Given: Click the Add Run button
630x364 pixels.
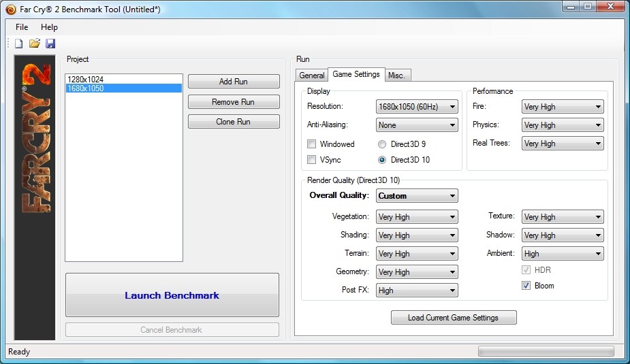Looking at the screenshot, I should point(234,82).
